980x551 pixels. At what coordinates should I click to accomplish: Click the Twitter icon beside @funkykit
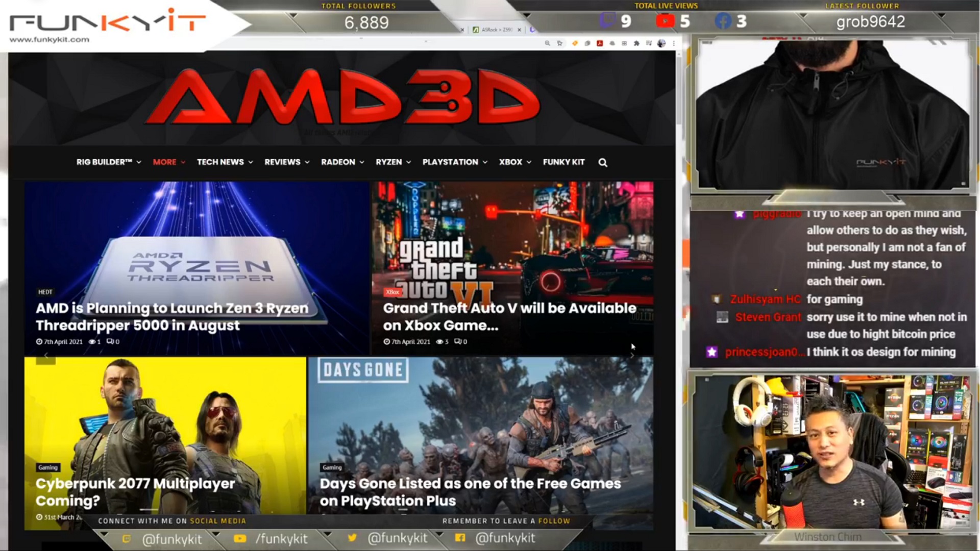(x=352, y=538)
